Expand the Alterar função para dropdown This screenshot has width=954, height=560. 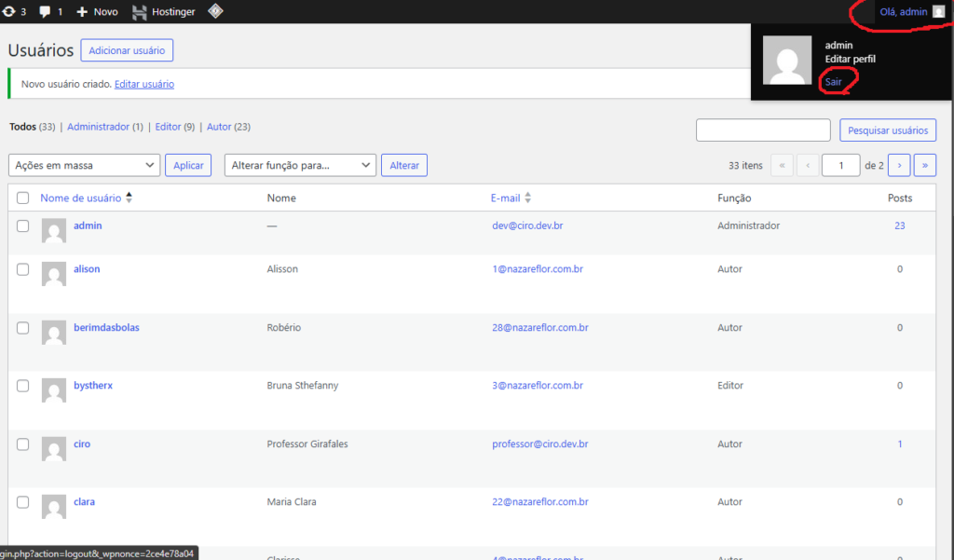(300, 165)
